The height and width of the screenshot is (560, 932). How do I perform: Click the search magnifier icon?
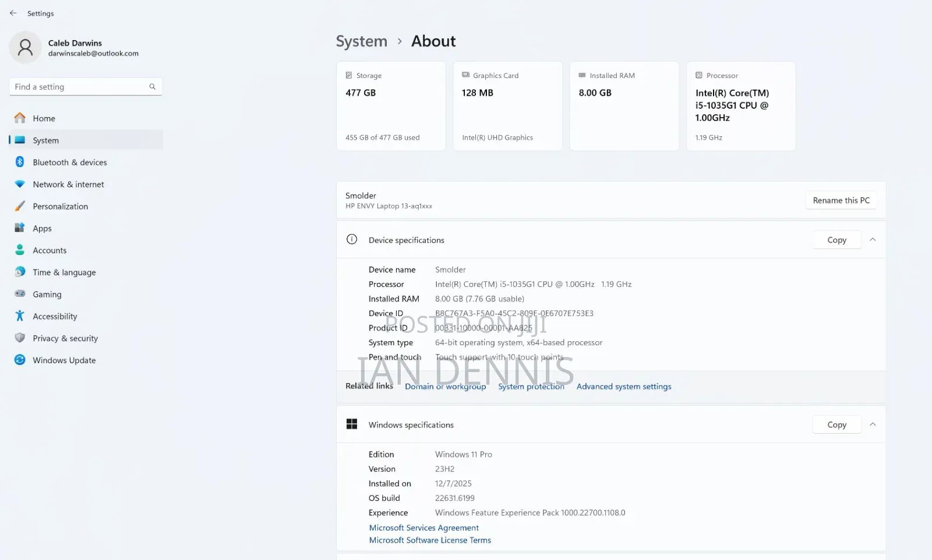click(153, 87)
